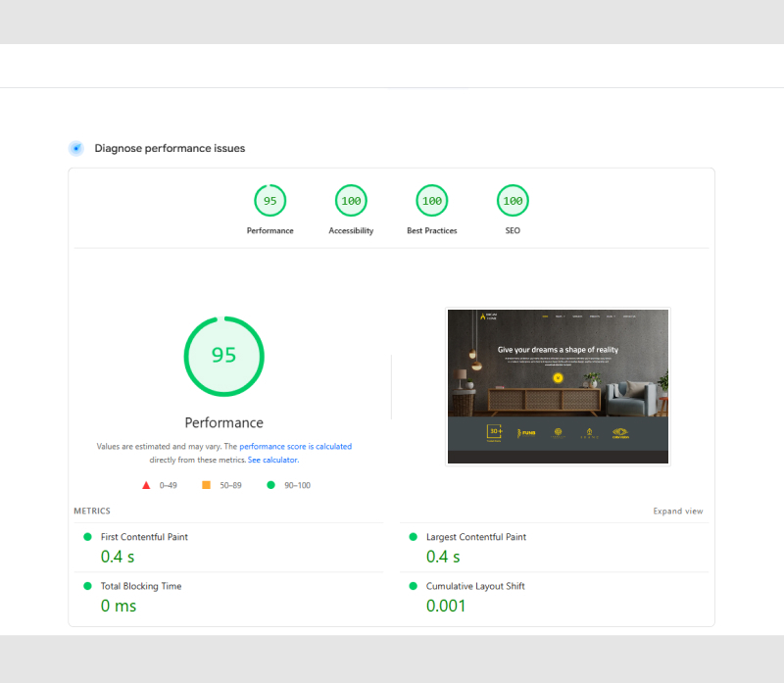
Task: Click the green dot beside First Contentful Paint
Action: tap(87, 537)
